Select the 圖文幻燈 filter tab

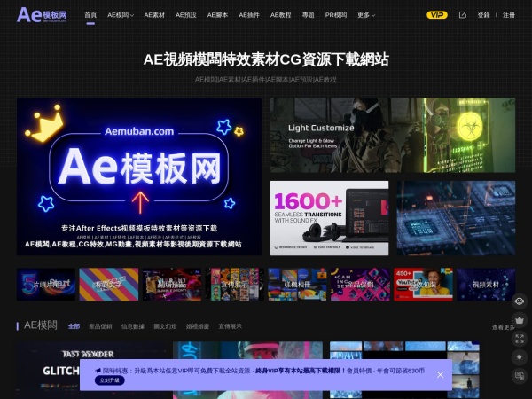pyautogui.click(x=165, y=326)
